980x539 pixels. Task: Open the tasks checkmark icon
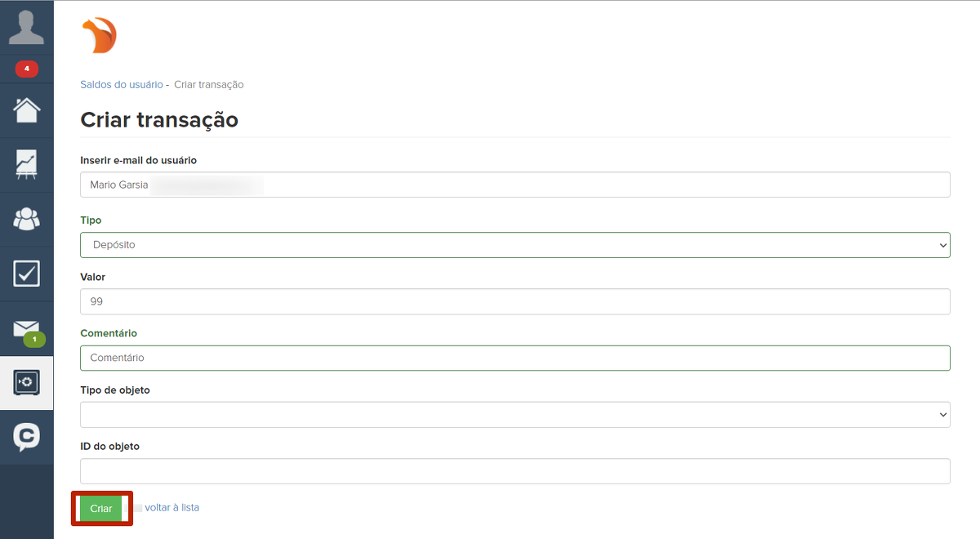click(x=27, y=274)
